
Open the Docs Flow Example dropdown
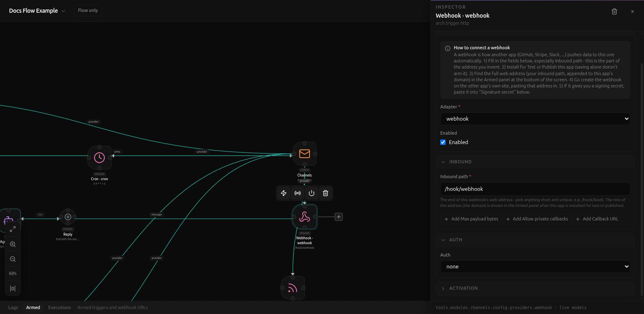click(37, 11)
